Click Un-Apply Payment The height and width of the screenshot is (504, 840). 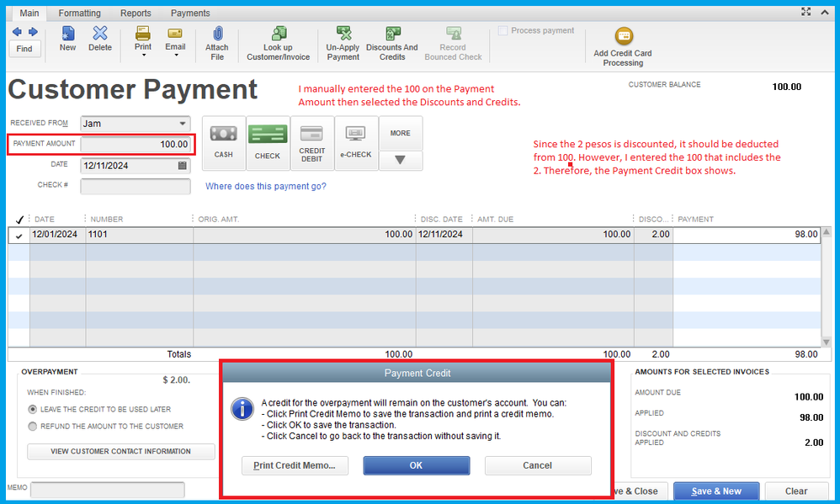point(343,44)
